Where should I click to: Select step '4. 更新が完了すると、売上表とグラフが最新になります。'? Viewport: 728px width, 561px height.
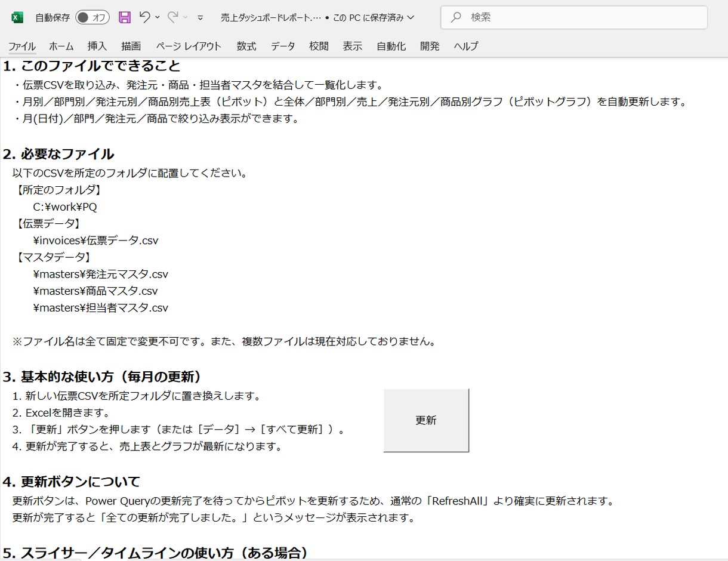click(147, 446)
